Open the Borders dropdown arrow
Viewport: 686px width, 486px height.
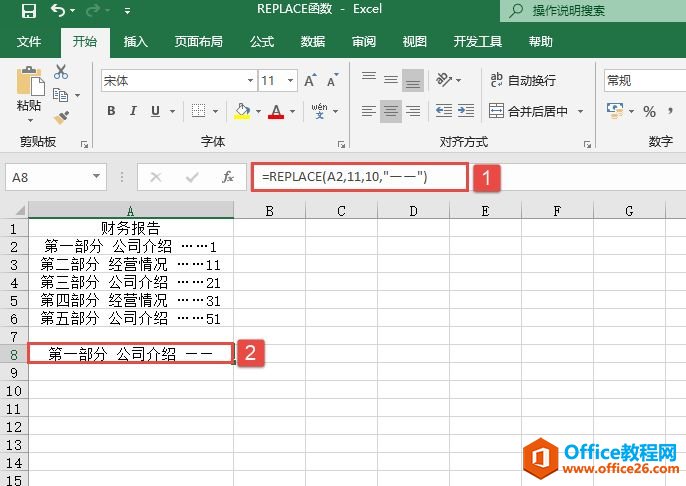[x=215, y=111]
